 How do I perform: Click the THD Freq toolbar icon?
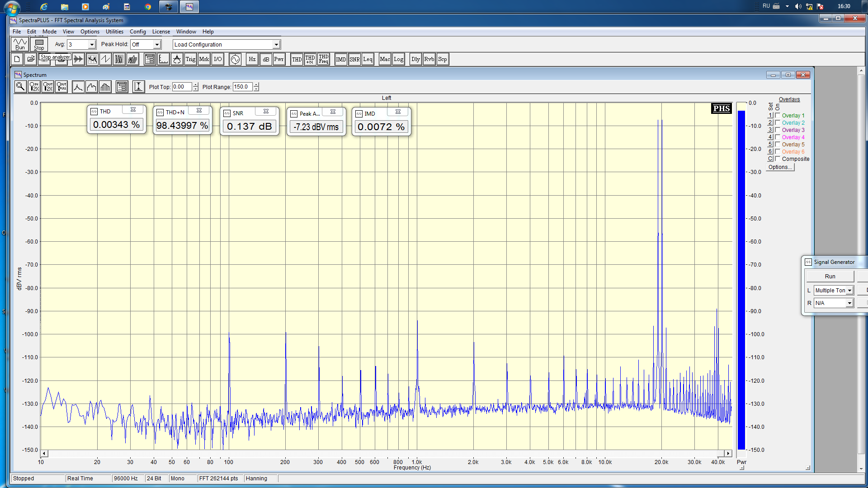[x=324, y=59]
